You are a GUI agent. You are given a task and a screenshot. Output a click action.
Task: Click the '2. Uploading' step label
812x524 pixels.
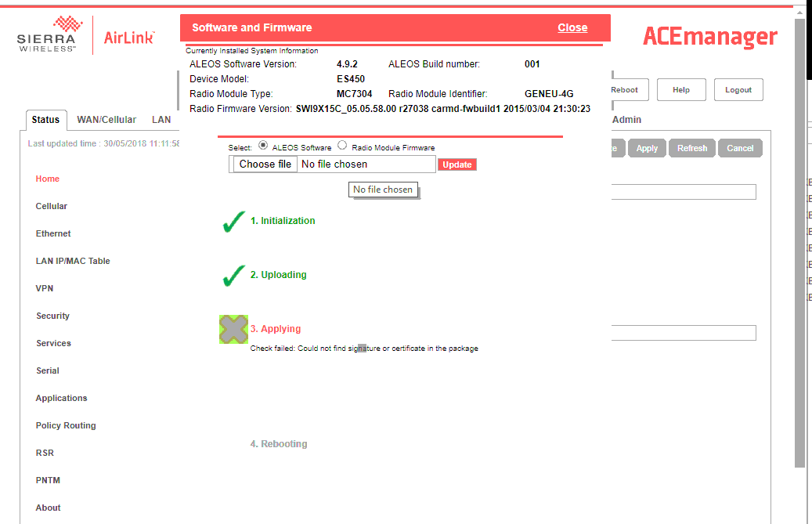click(279, 274)
